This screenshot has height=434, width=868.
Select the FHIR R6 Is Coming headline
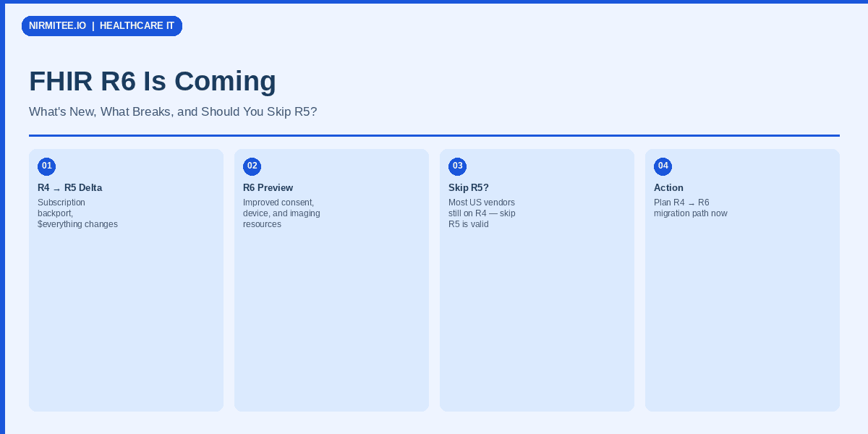click(x=153, y=81)
